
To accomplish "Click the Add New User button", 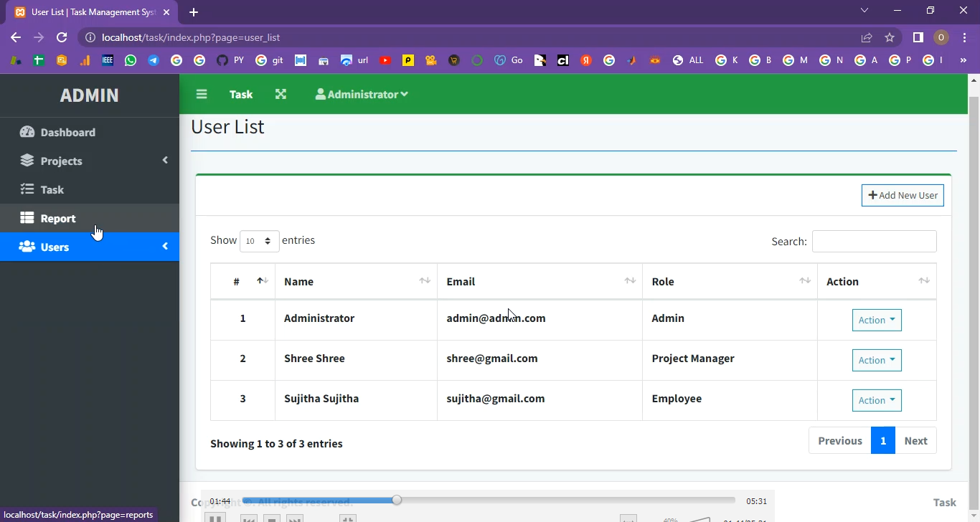I will pos(903,196).
